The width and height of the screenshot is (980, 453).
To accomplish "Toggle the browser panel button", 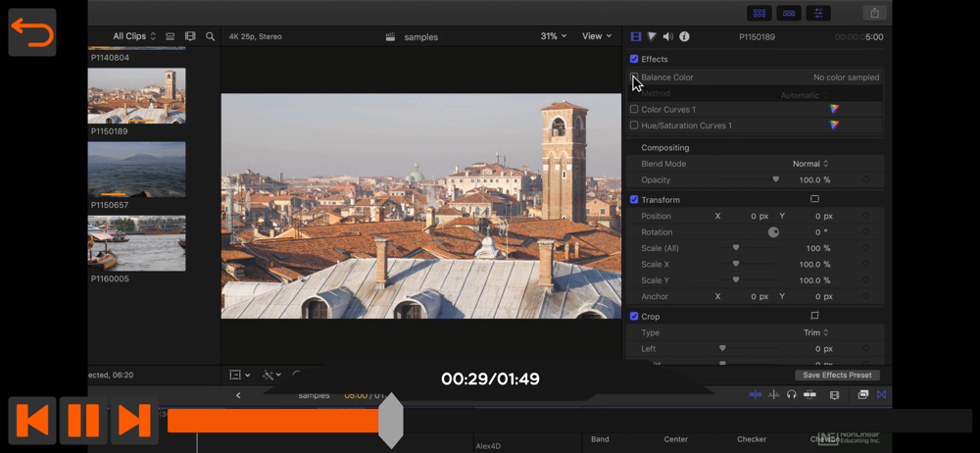I will [x=759, y=13].
